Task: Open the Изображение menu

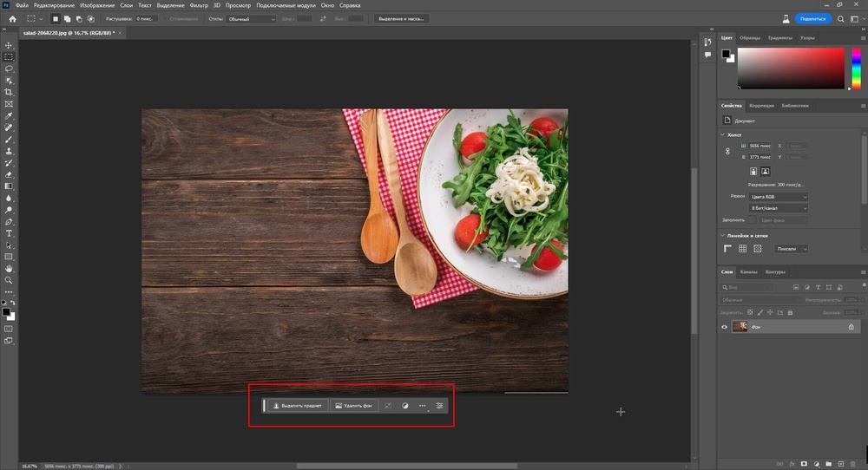Action: (97, 5)
